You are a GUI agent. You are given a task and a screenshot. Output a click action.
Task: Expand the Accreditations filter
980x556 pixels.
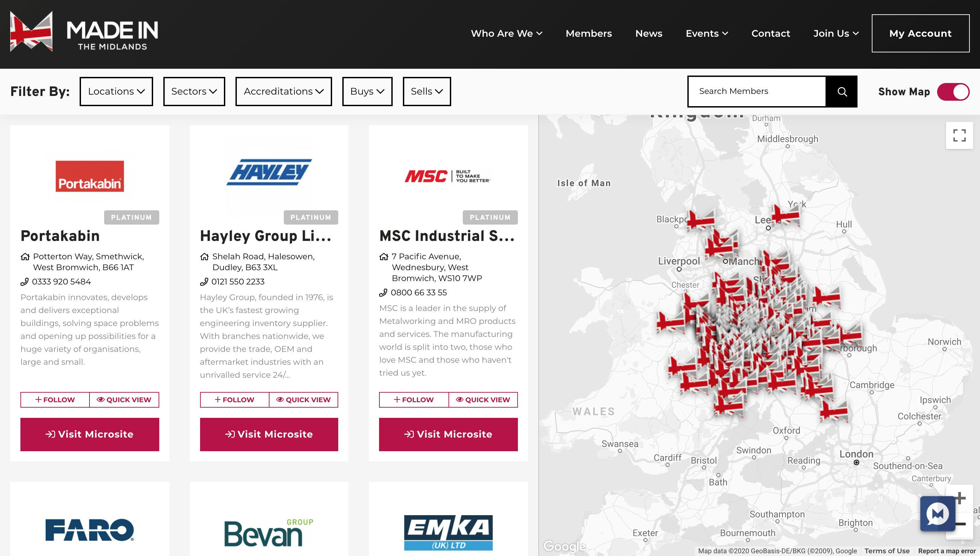(284, 91)
